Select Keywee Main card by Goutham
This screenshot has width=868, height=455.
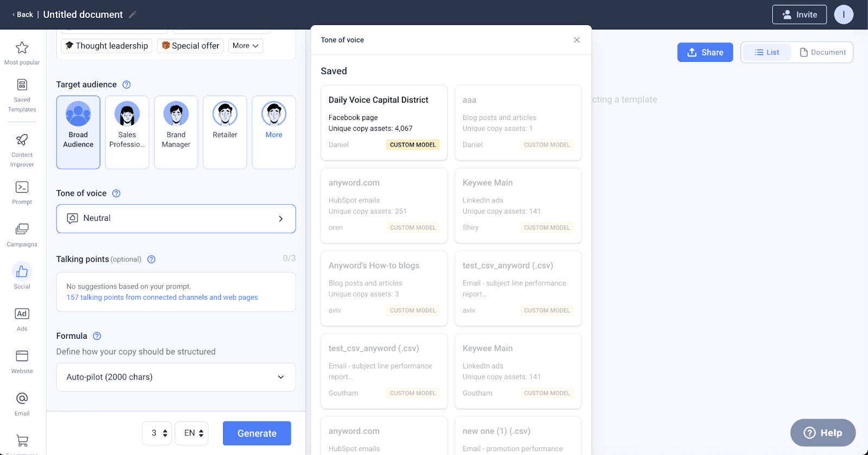tap(518, 371)
